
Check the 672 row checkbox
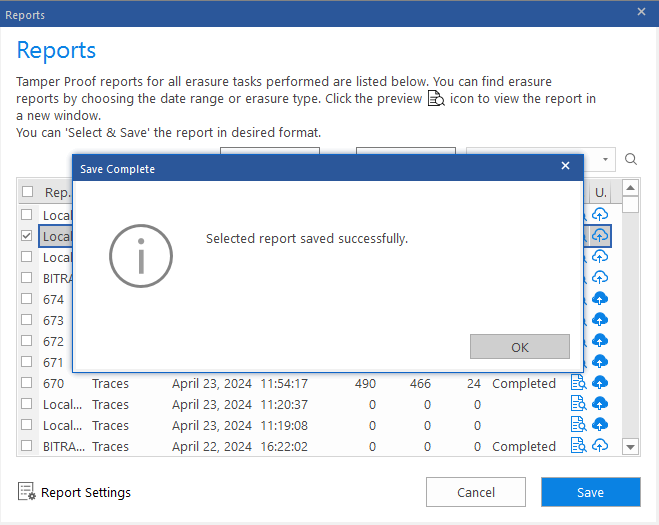pos(26,340)
